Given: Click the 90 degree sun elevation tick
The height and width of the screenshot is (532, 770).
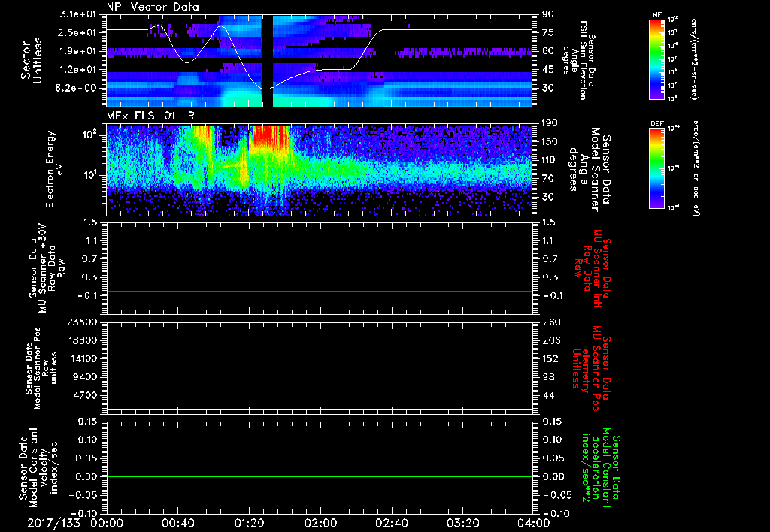Looking at the screenshot, I should [x=547, y=14].
